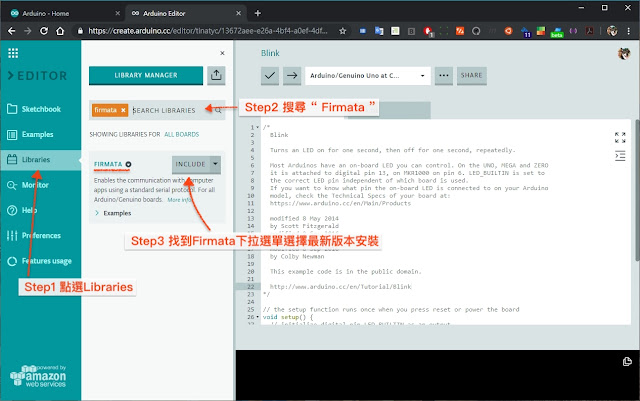The image size is (640, 401).
Task: Click the Share button
Action: (471, 76)
